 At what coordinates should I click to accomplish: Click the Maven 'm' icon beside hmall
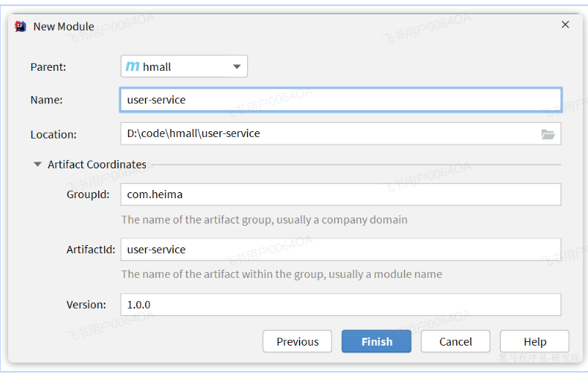pyautogui.click(x=132, y=66)
